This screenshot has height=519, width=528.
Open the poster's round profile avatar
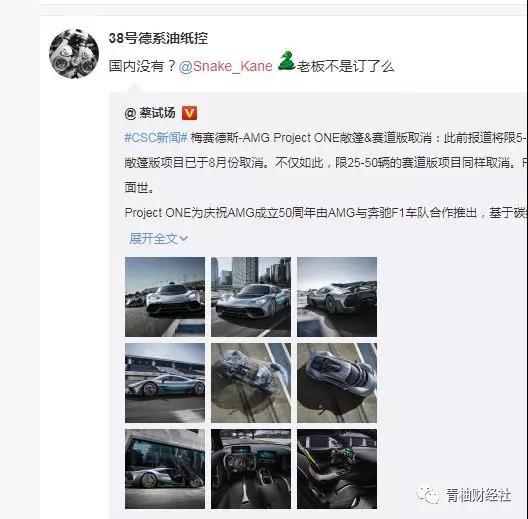tap(74, 54)
